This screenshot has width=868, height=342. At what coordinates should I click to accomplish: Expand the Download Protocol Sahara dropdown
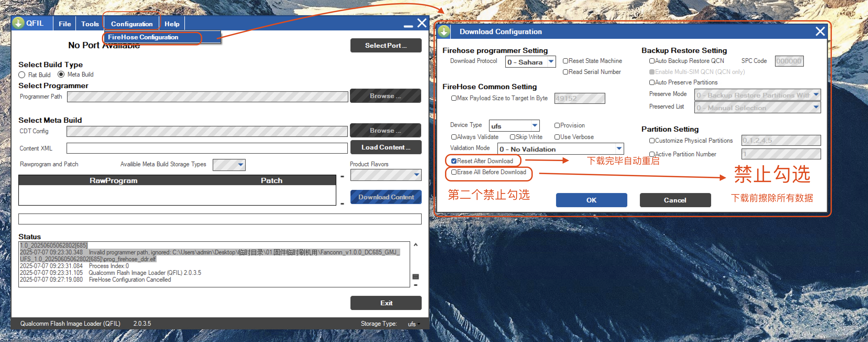click(x=551, y=62)
